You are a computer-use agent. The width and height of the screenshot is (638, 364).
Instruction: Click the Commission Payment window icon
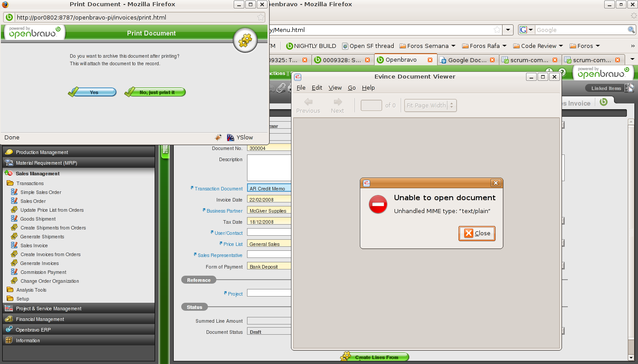[14, 272]
